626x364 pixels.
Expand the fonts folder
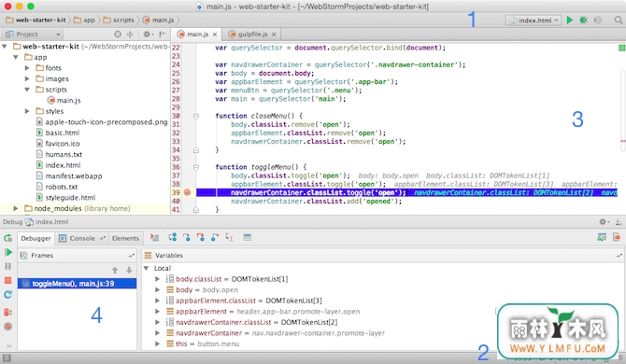click(27, 68)
